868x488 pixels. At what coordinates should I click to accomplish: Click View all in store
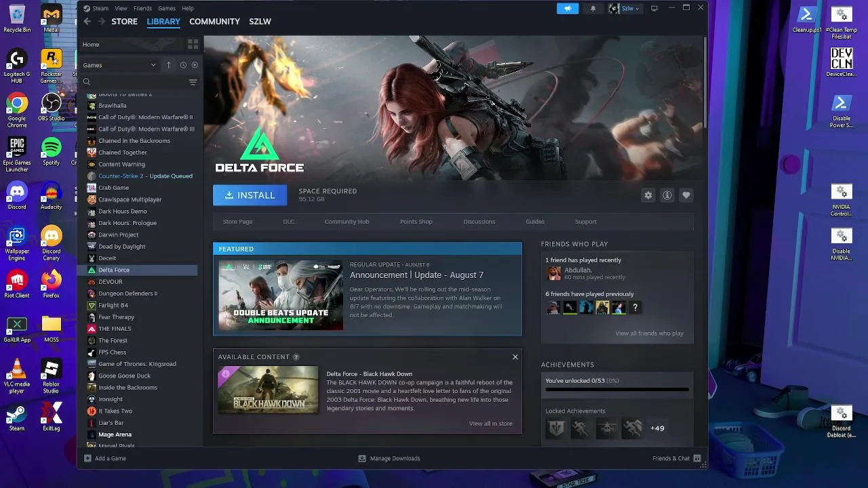coord(491,424)
